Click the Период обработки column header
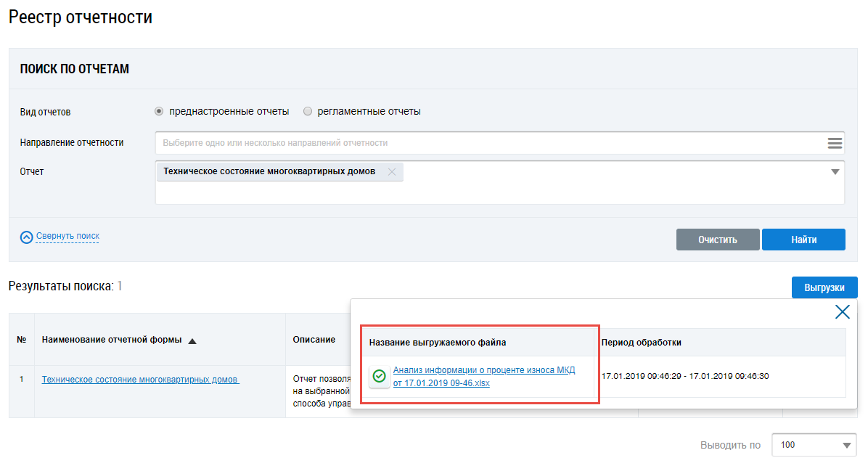The height and width of the screenshot is (466, 868). tap(642, 342)
